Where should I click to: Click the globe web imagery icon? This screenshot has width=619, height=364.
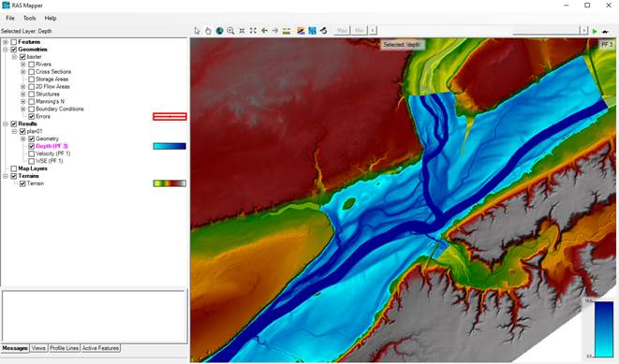(219, 31)
